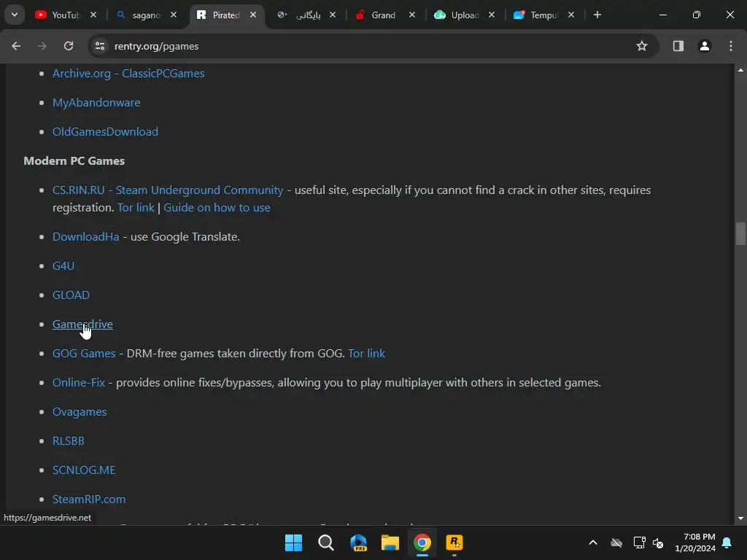Open Archive.org - ClassicPCGames link
Image resolution: width=747 pixels, height=560 pixels.
pos(128,74)
